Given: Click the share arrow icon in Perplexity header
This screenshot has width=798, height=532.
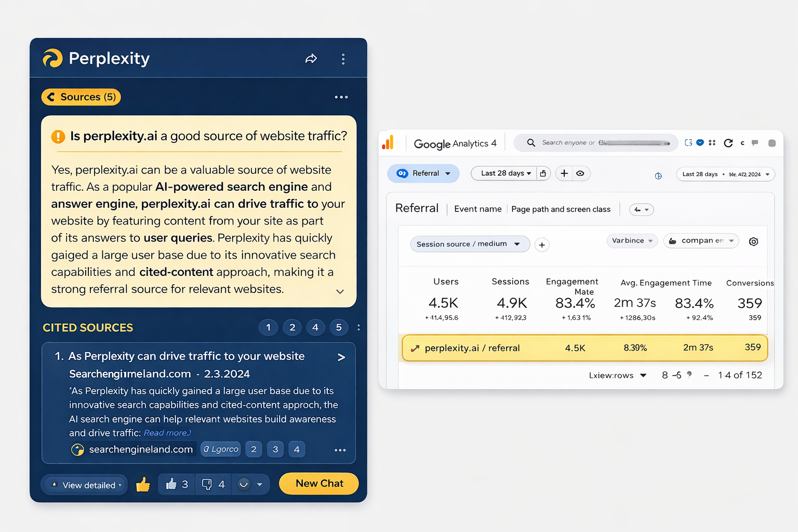Looking at the screenshot, I should (x=311, y=59).
